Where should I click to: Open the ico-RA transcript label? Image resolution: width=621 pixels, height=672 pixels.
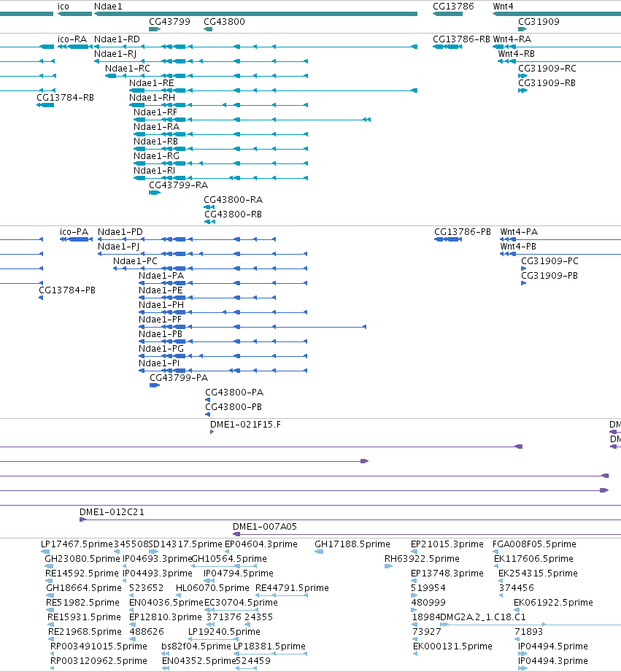pos(72,39)
